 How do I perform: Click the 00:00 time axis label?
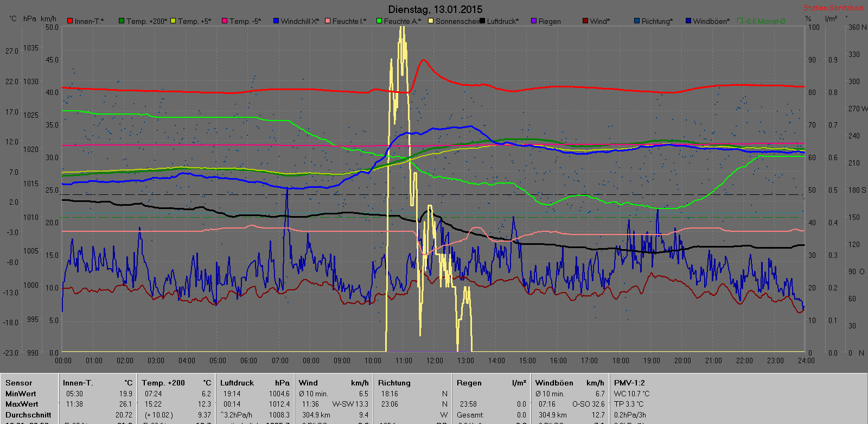pos(63,360)
